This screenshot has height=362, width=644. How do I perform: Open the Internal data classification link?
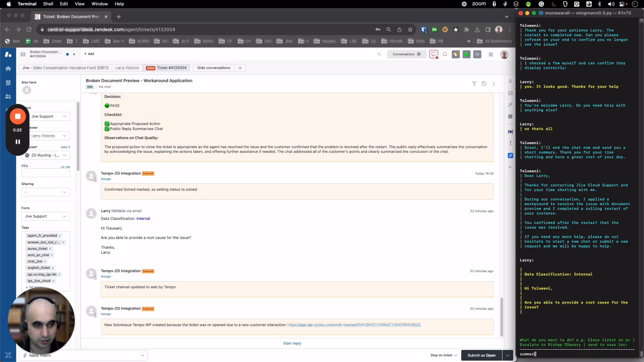[x=143, y=219]
